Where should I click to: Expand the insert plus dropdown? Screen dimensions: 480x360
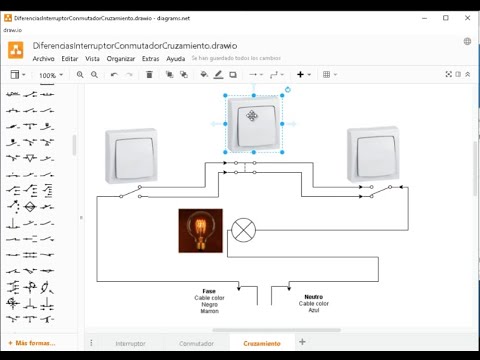pyautogui.click(x=304, y=75)
